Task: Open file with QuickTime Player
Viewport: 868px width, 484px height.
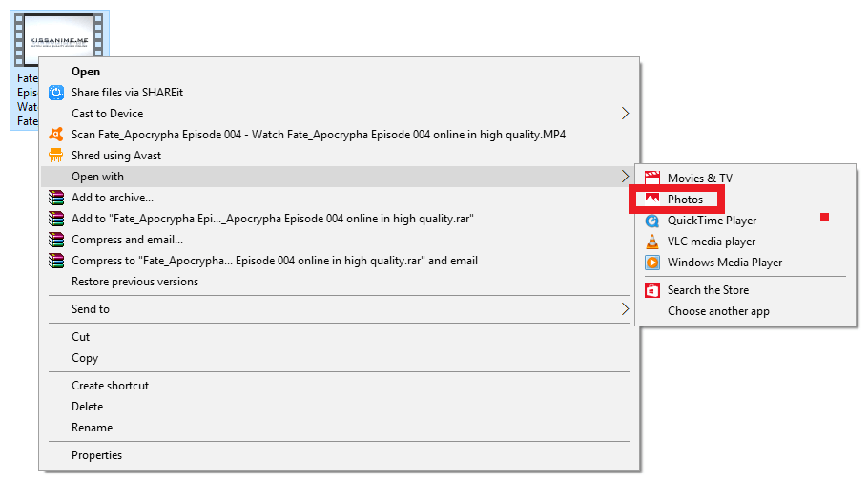Action: click(x=712, y=221)
